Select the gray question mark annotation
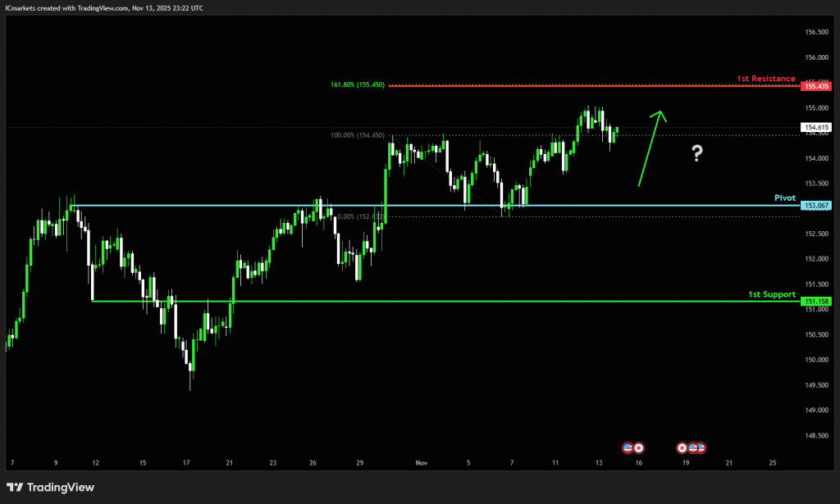Image resolution: width=840 pixels, height=504 pixels. tap(696, 152)
